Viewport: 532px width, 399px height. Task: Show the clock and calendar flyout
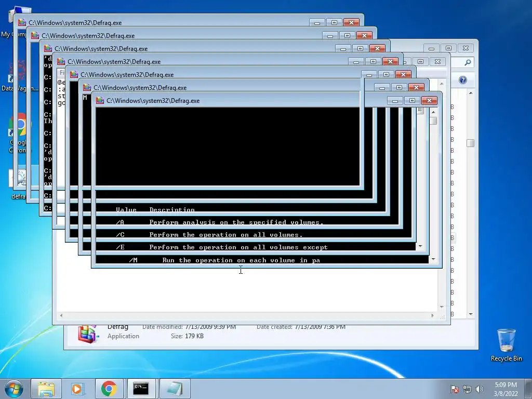[506, 389]
